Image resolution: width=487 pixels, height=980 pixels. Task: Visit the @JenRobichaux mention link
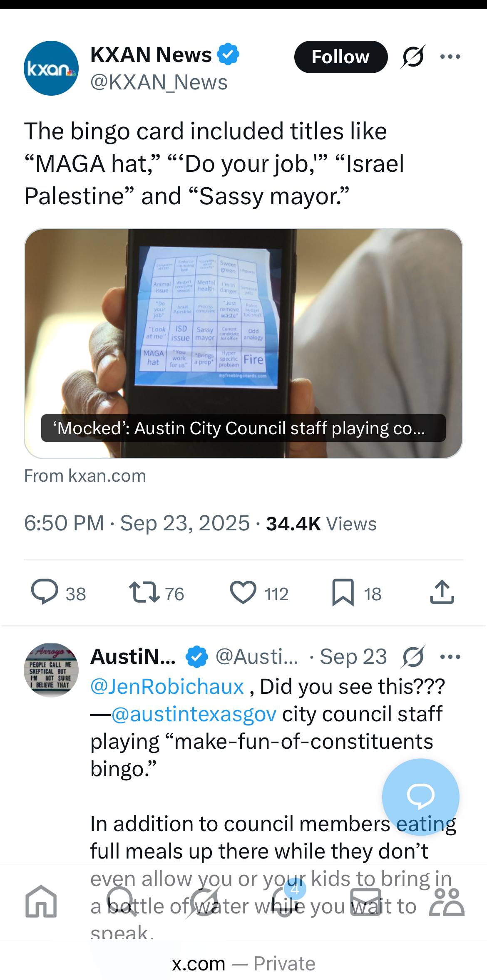167,687
